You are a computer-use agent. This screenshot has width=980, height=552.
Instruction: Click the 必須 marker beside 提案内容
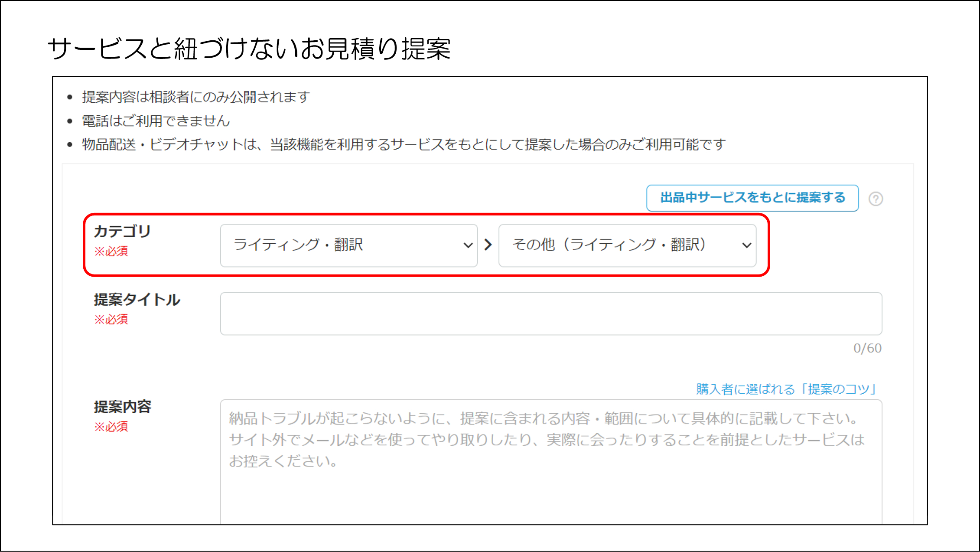(111, 427)
